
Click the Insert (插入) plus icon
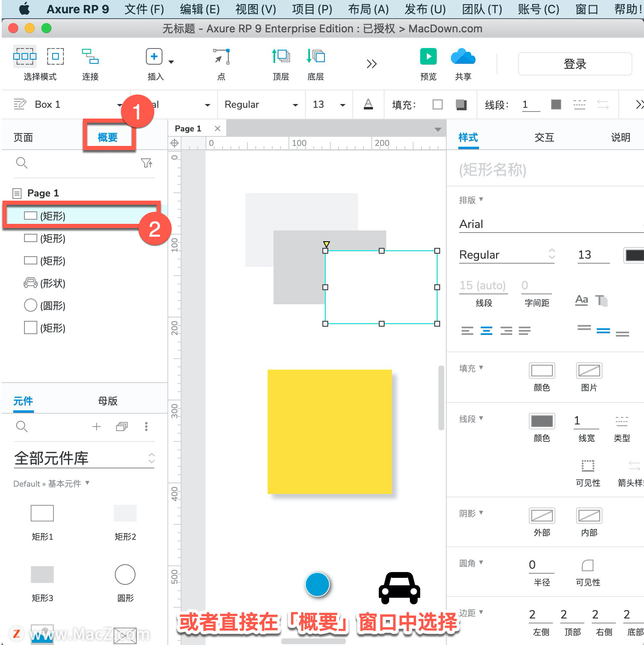pyautogui.click(x=154, y=56)
